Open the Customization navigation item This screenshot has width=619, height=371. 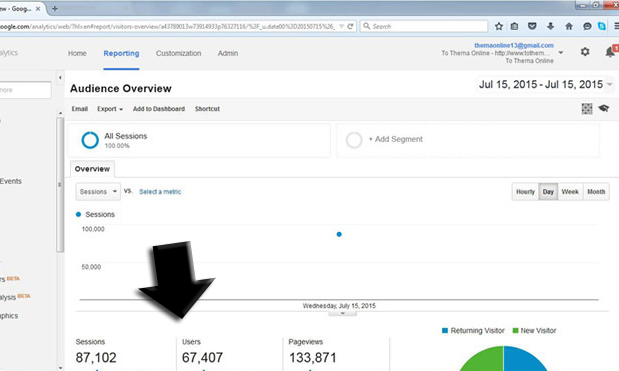click(x=178, y=53)
